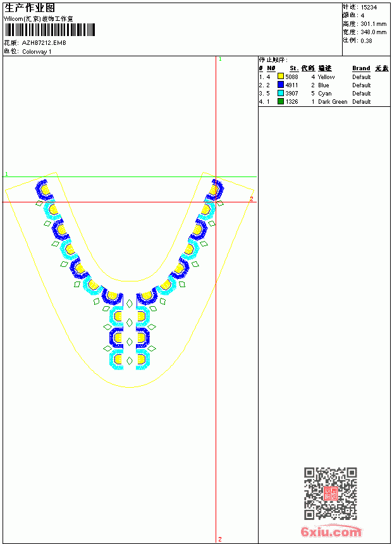This screenshot has height=544, width=392.
Task: Click the 6xiu.com watermark link
Action: (331, 532)
